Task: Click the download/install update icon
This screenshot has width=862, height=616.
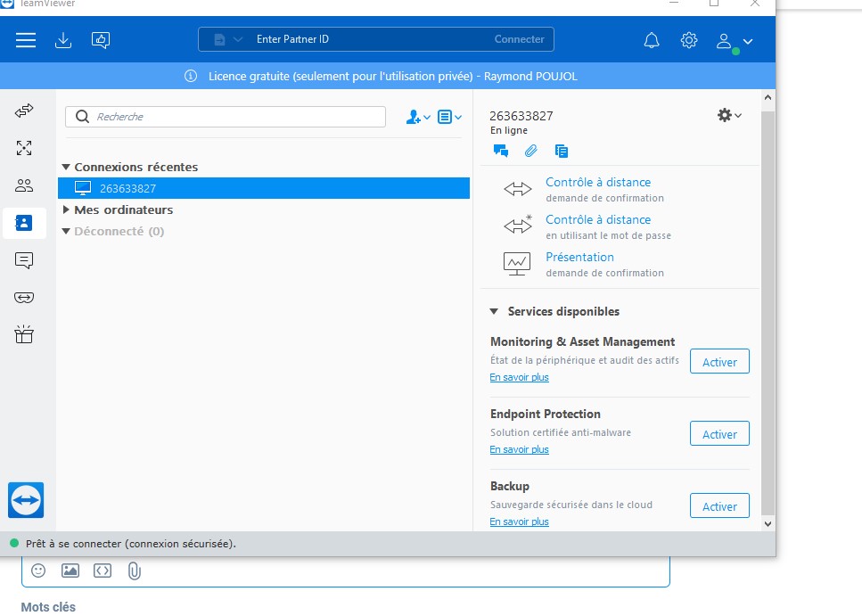Action: pyautogui.click(x=63, y=39)
